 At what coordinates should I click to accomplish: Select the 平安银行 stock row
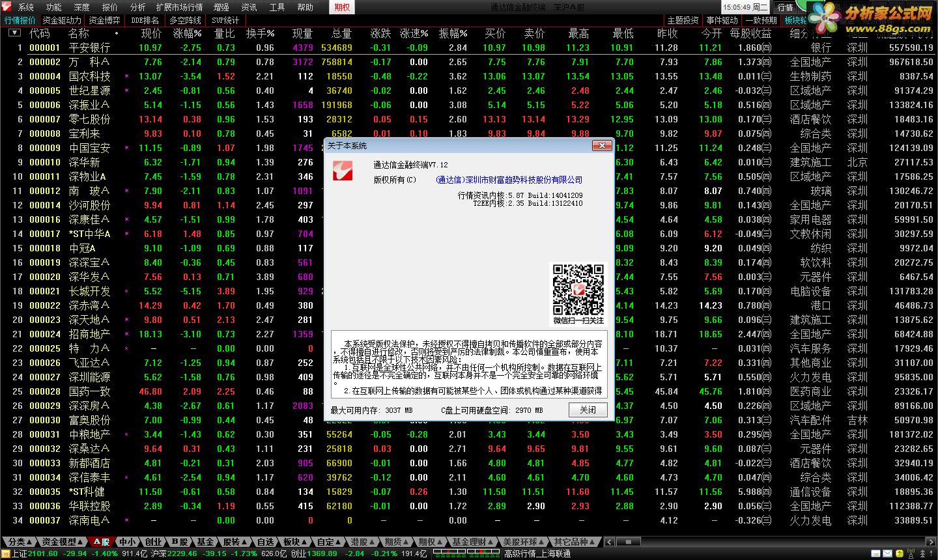coord(469,48)
